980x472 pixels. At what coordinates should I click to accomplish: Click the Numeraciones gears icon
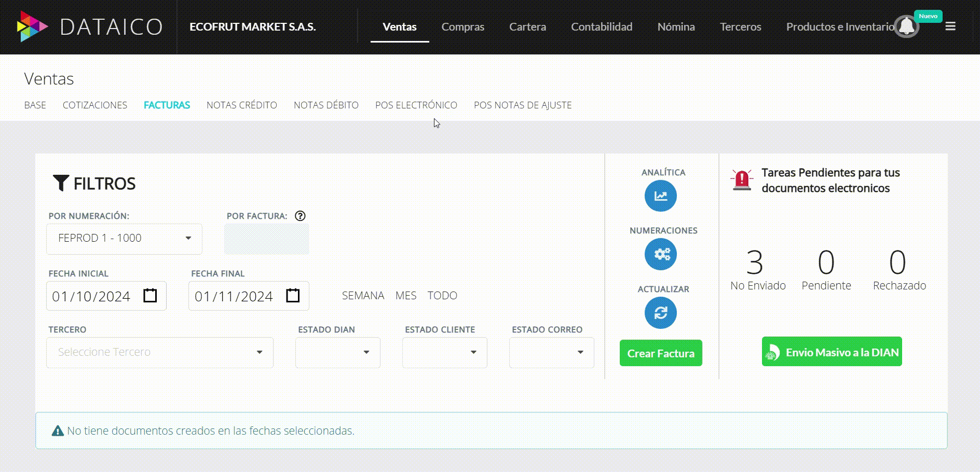660,254
